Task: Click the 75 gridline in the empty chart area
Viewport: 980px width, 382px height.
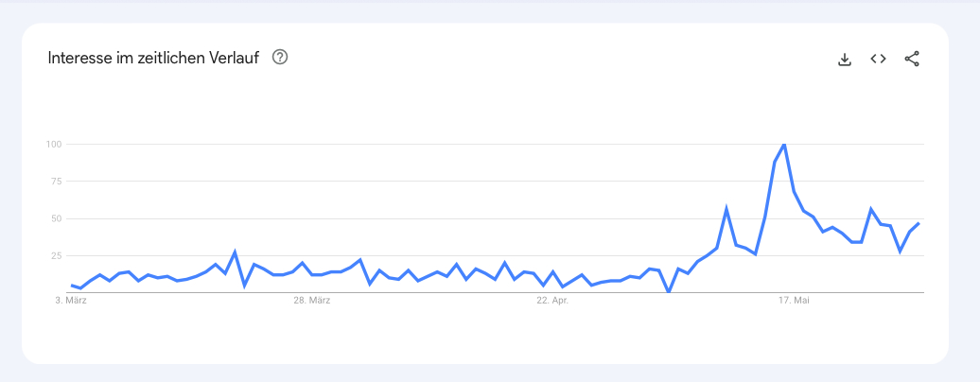Action: [x=375, y=182]
